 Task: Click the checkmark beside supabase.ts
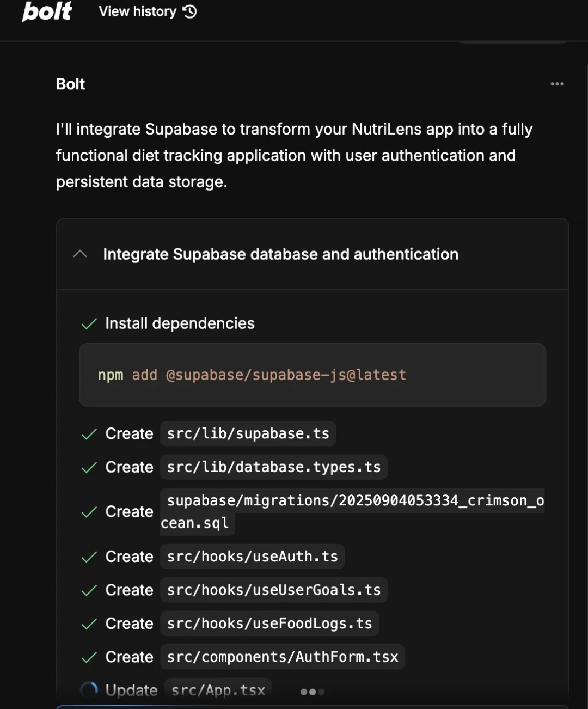[89, 434]
